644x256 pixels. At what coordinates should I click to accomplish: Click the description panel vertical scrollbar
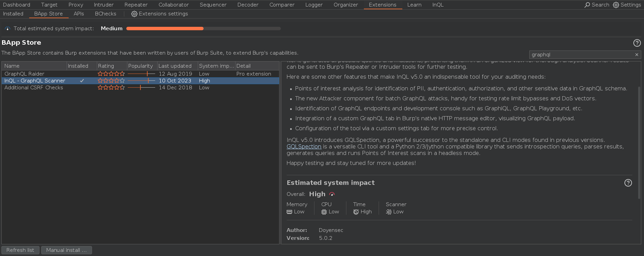tap(639, 143)
